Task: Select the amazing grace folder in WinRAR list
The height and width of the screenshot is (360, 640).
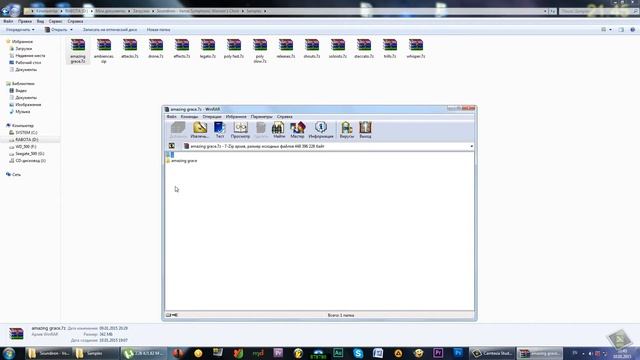Action: (x=182, y=161)
